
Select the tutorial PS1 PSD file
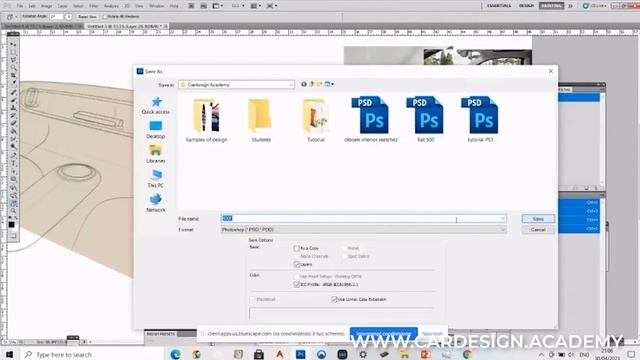coord(480,119)
